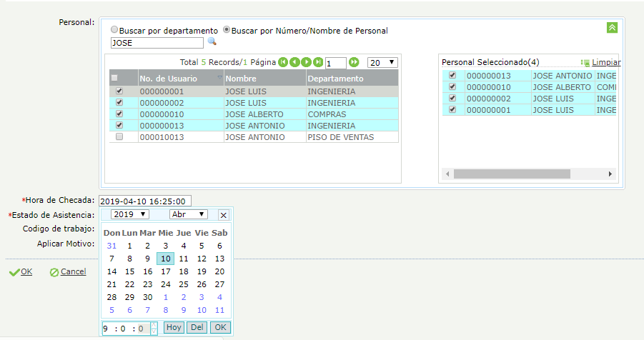Toggle select-all checkbox in table header
644x340 pixels.
(114, 78)
